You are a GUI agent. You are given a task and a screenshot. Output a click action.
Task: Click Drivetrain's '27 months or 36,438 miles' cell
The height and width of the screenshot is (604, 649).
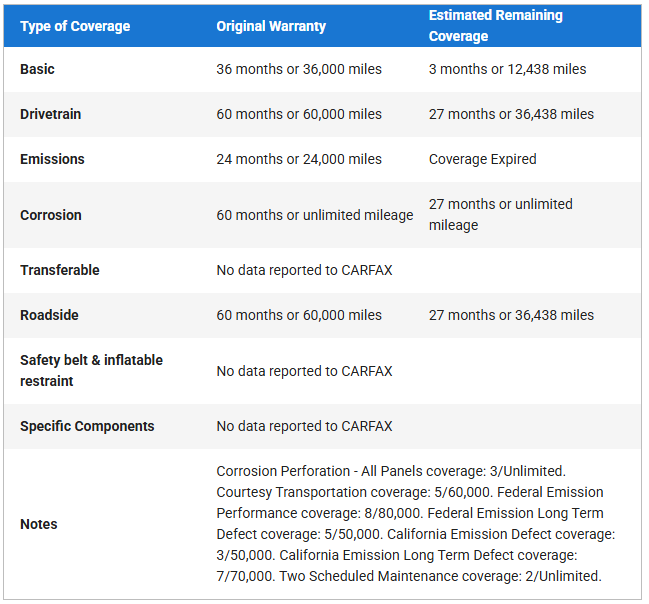pos(511,114)
